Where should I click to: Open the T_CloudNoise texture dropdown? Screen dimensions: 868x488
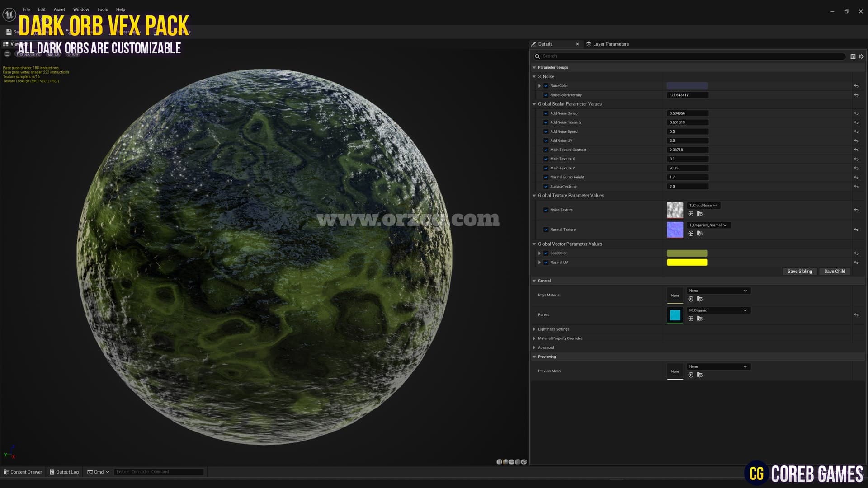coord(703,206)
